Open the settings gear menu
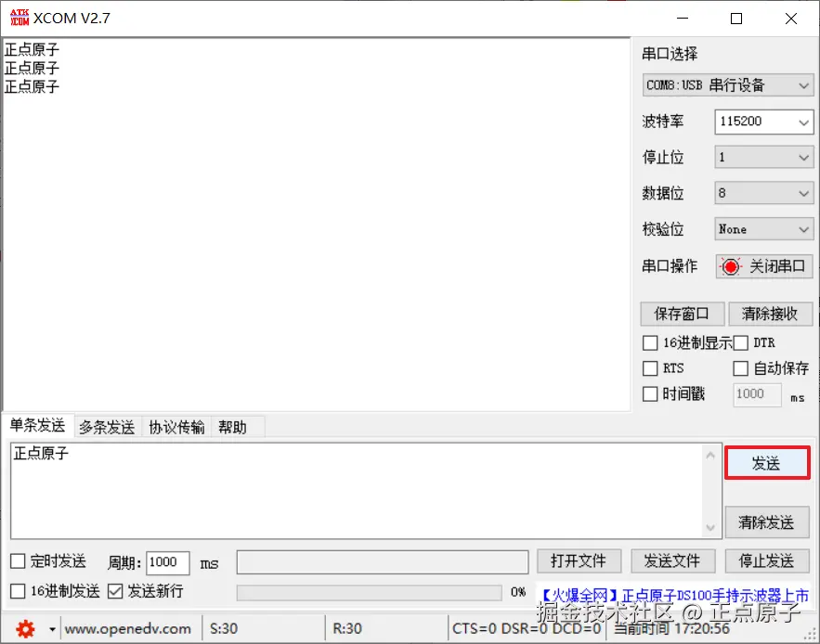The height and width of the screenshot is (644, 820). tap(27, 627)
